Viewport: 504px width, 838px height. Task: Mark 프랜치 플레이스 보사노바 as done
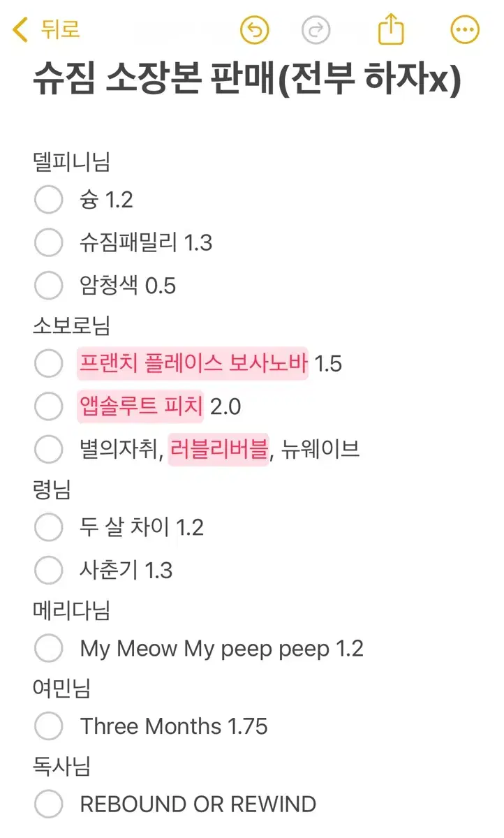point(49,364)
